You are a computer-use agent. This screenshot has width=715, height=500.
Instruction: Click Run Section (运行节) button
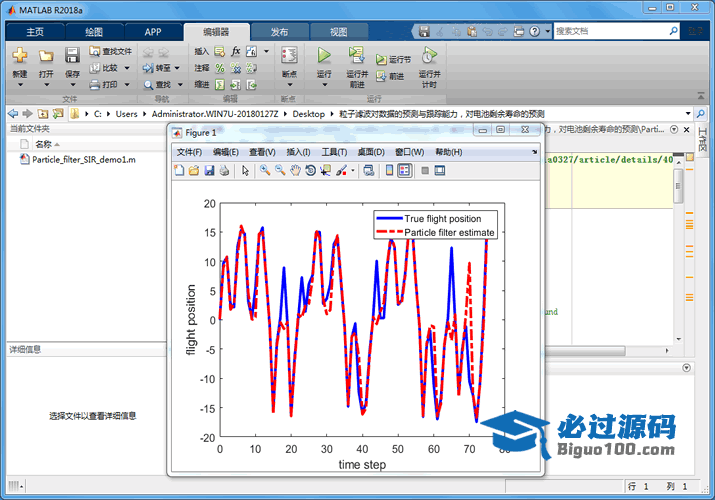(x=393, y=60)
